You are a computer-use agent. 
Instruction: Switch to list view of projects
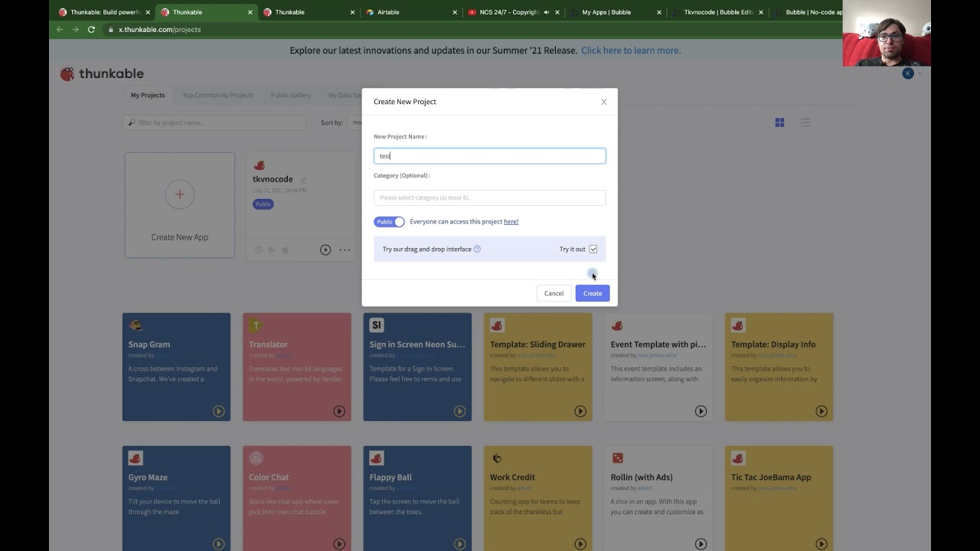pyautogui.click(x=805, y=122)
